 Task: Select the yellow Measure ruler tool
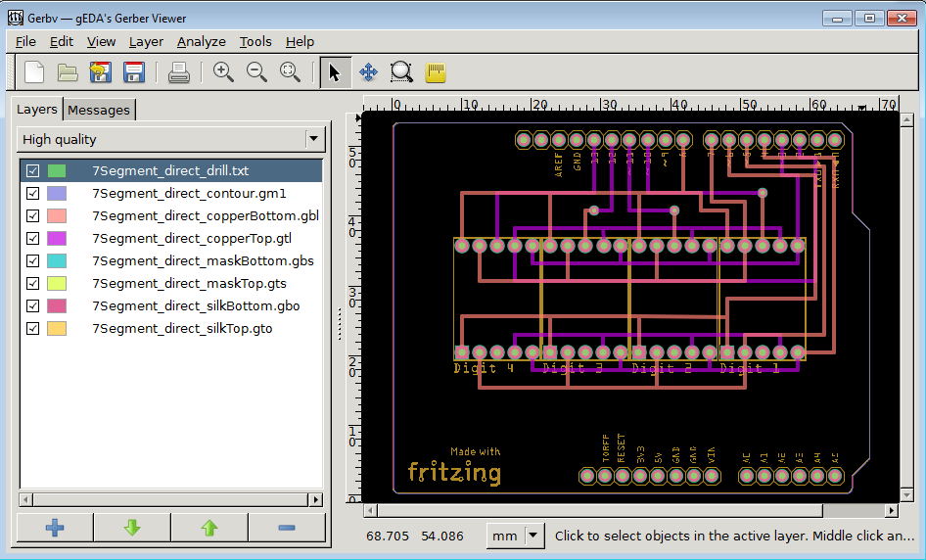click(436, 72)
